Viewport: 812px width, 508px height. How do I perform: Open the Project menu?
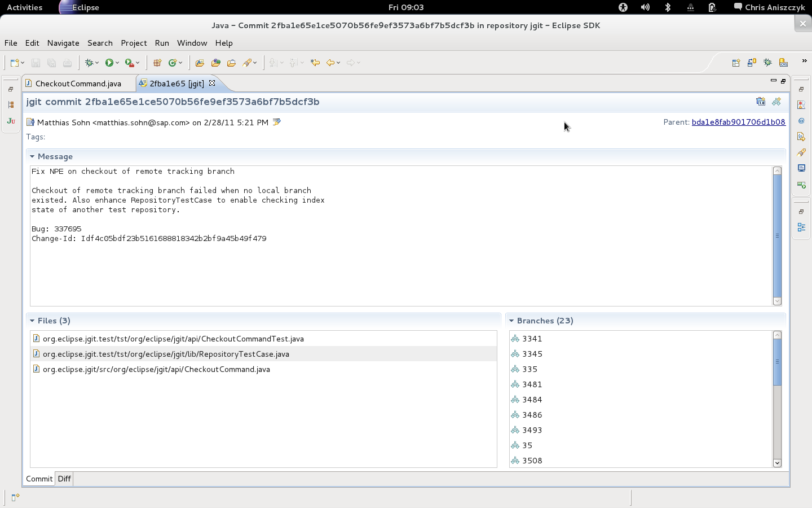coord(134,43)
